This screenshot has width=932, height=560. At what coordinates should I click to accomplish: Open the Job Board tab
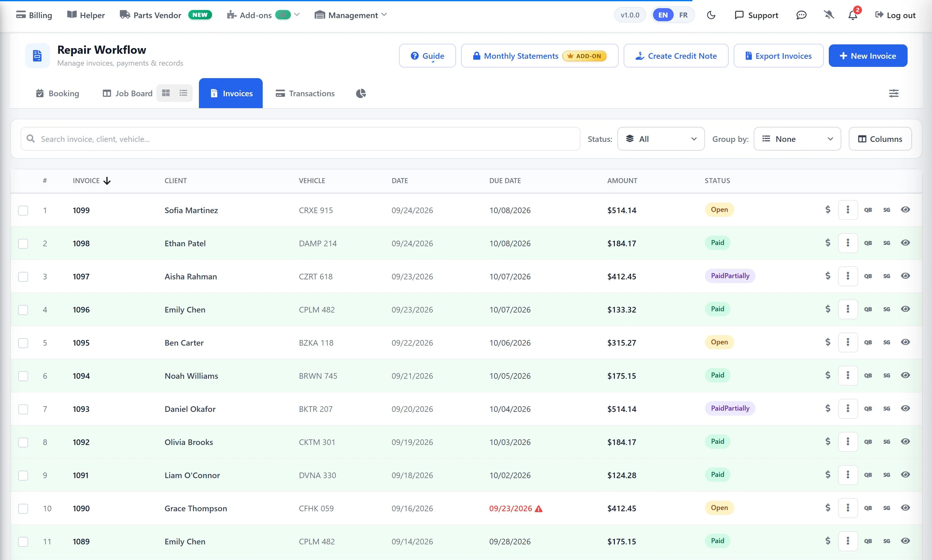[x=127, y=93]
